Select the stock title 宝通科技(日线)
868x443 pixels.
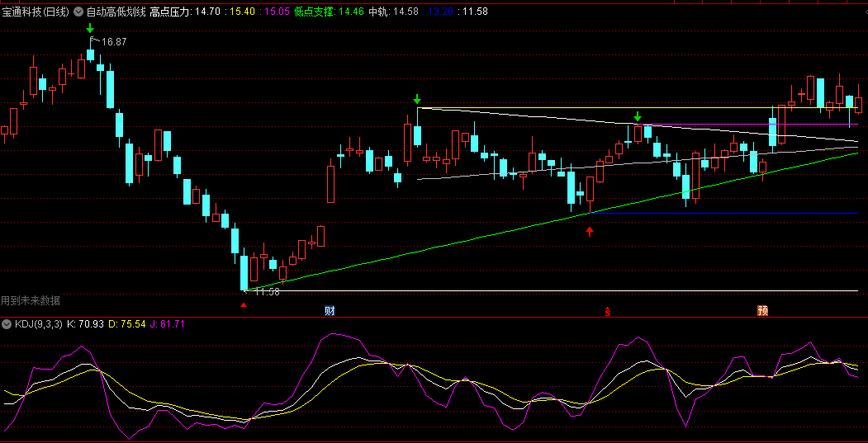pos(36,11)
